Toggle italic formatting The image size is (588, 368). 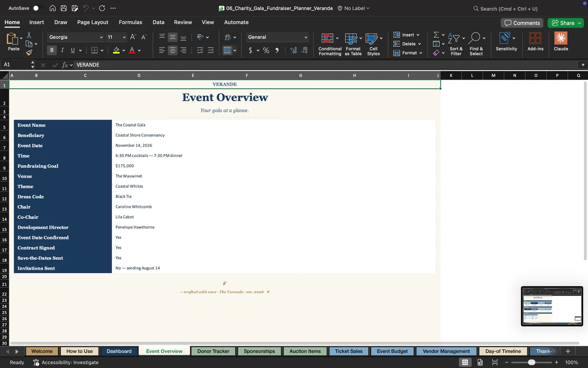point(62,50)
